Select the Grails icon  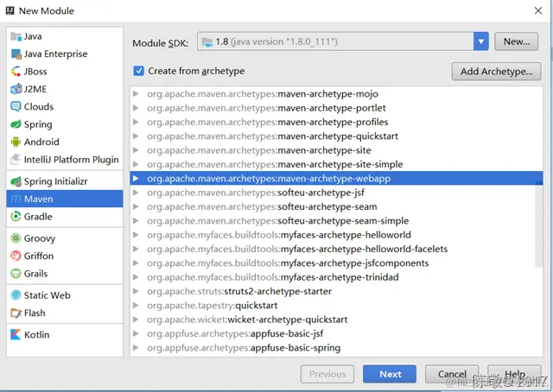[16, 274]
